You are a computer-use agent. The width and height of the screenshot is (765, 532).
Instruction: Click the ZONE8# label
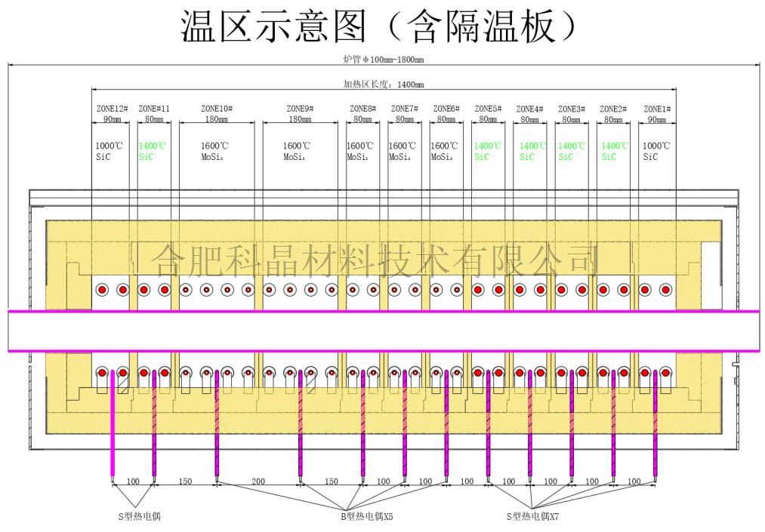click(x=362, y=109)
